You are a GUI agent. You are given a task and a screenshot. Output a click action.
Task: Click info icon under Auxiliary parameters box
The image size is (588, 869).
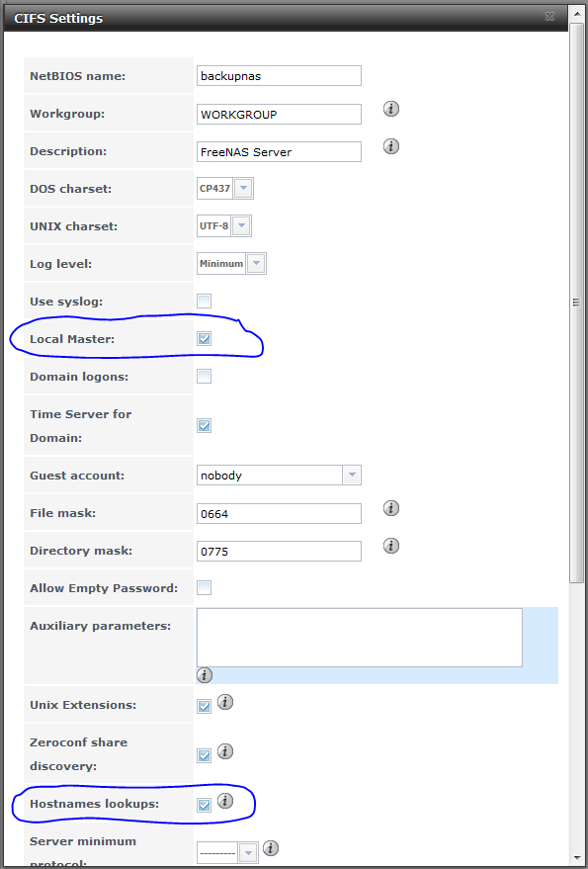(205, 675)
